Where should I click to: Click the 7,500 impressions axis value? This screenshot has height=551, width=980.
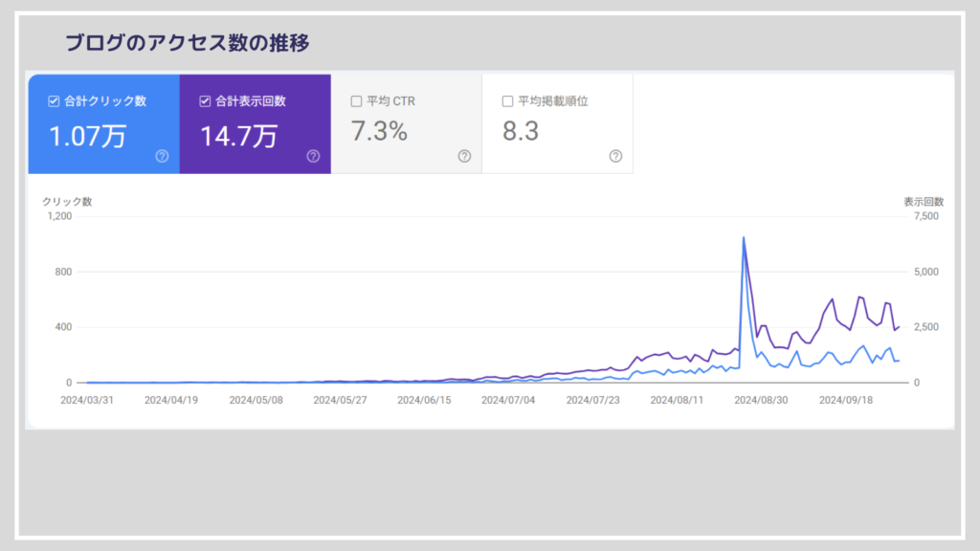[926, 217]
